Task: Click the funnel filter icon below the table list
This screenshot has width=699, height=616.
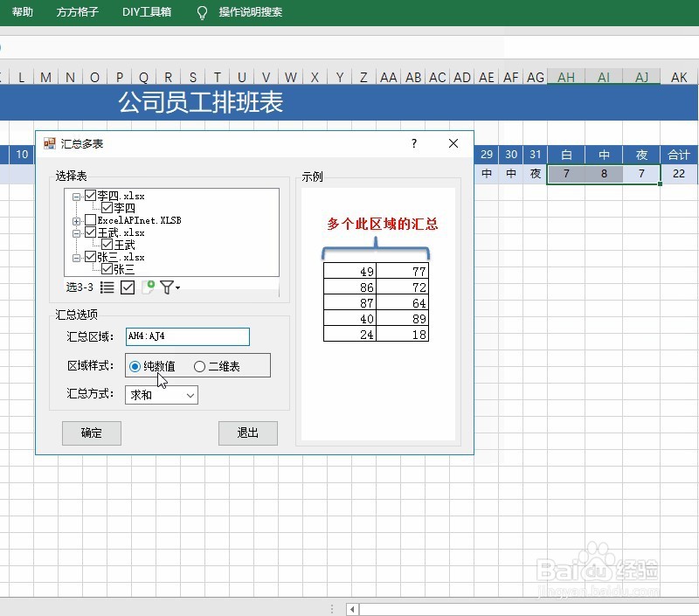Action: point(166,287)
